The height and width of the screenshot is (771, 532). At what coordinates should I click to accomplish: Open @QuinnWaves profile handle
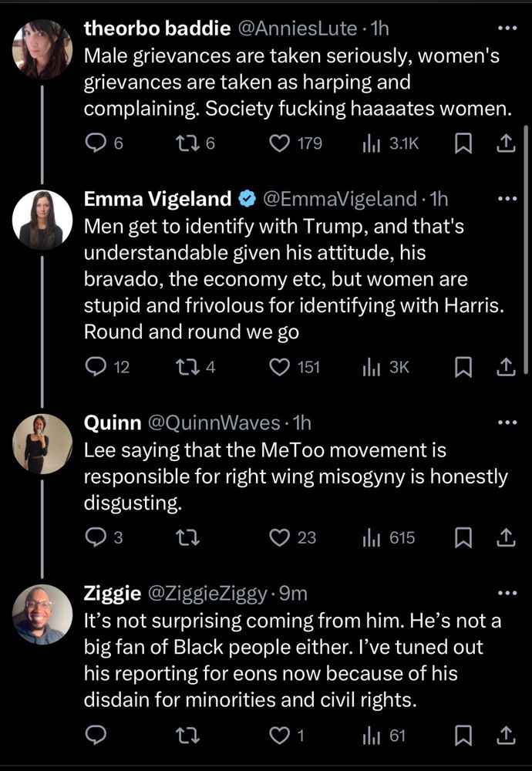(x=214, y=422)
